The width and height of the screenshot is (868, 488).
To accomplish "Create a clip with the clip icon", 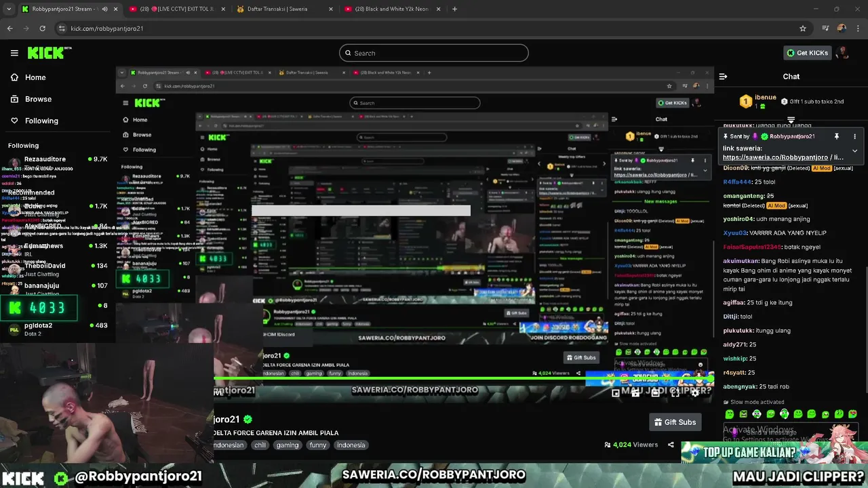I will pos(635,392).
